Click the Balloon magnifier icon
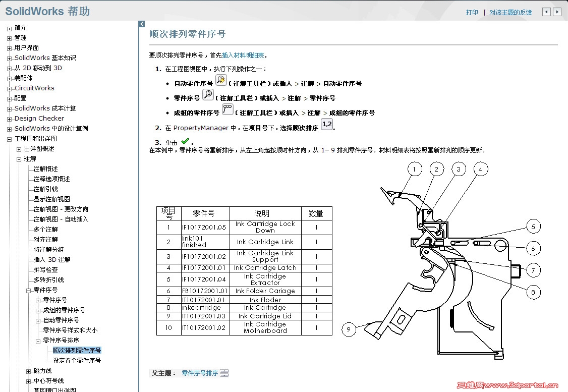 [x=208, y=94]
